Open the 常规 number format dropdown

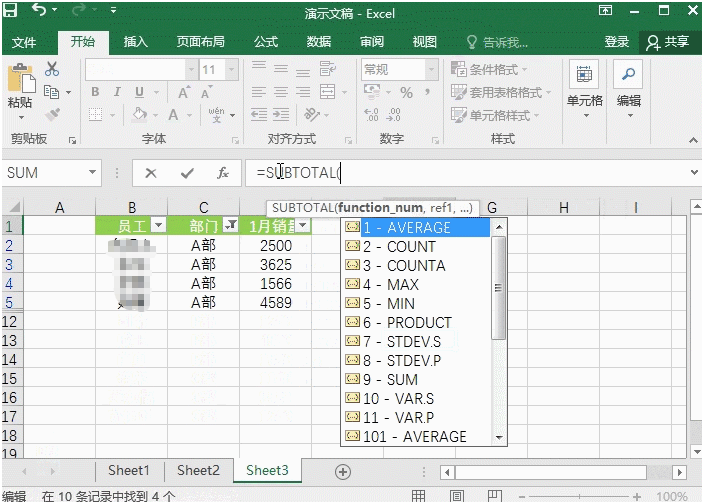pos(431,70)
